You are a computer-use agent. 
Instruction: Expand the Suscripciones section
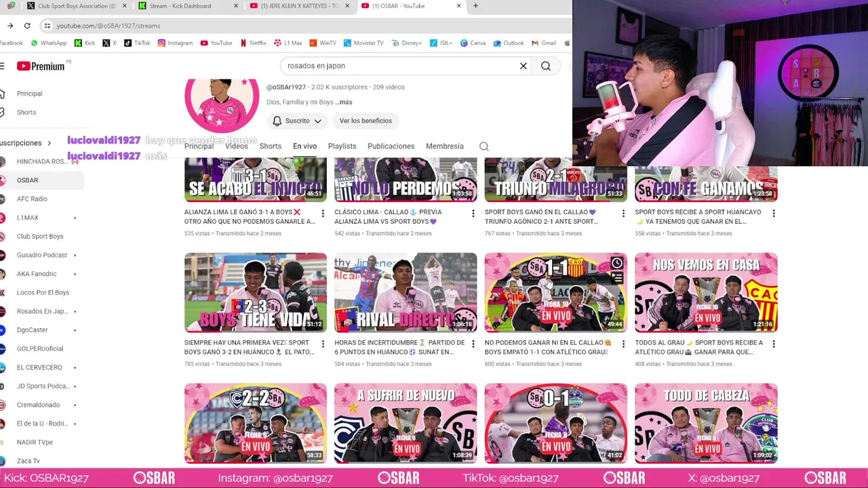(24, 143)
